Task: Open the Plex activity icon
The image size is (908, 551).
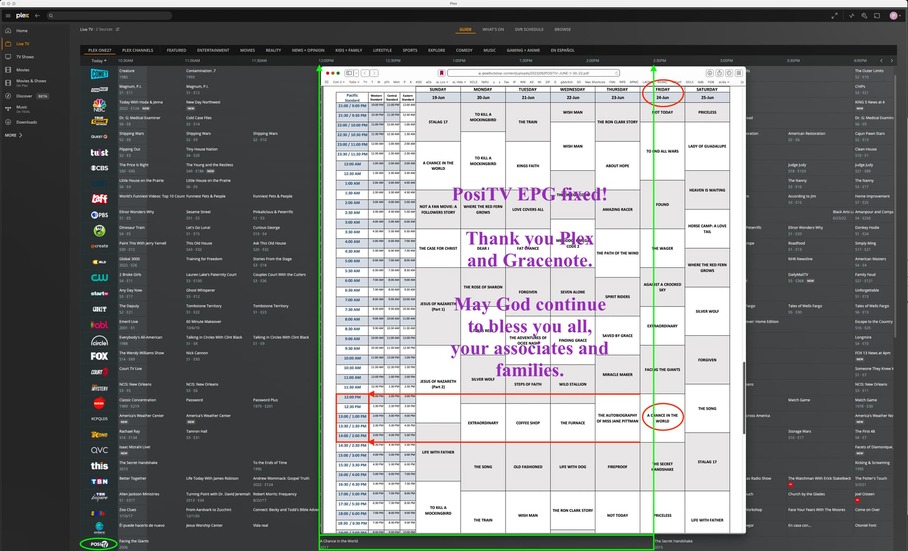Action: 852,16
